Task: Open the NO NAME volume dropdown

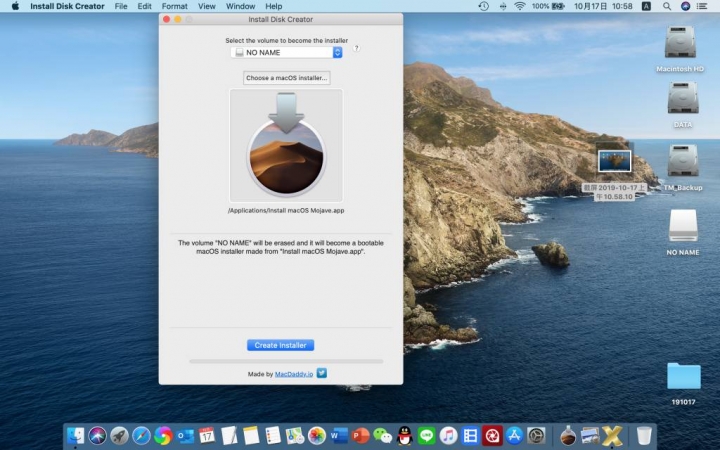Action: click(287, 52)
